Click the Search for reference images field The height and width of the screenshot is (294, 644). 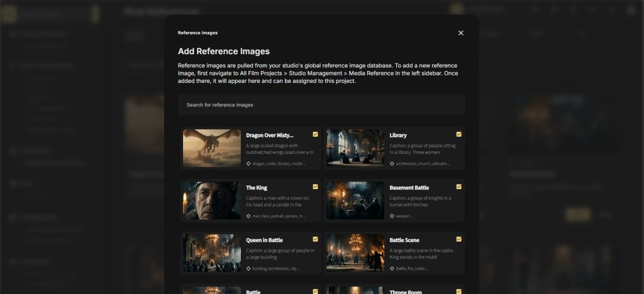(x=321, y=105)
